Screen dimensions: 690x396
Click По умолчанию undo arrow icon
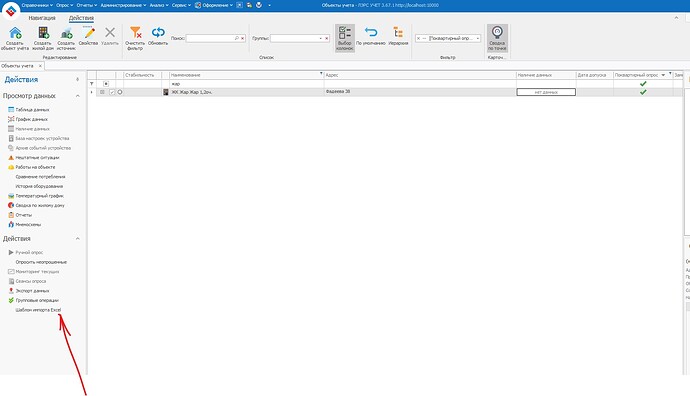coord(371,33)
